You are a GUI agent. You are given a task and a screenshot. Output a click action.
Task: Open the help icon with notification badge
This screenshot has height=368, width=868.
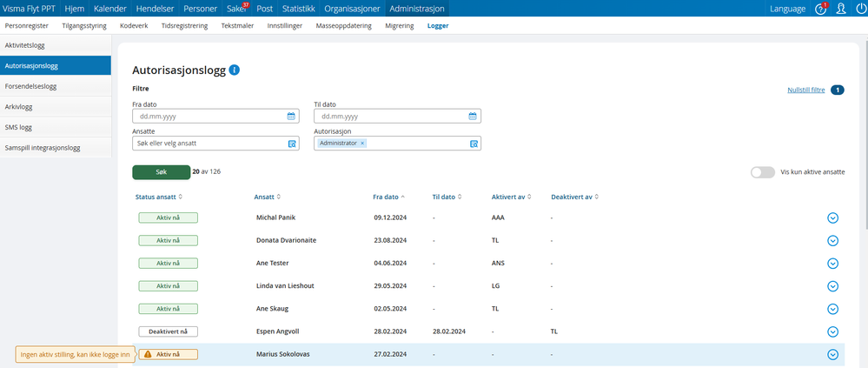(x=820, y=9)
